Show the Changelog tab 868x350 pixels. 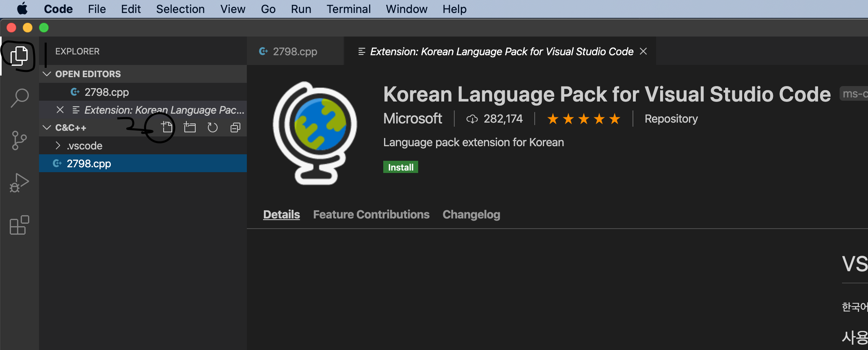471,214
